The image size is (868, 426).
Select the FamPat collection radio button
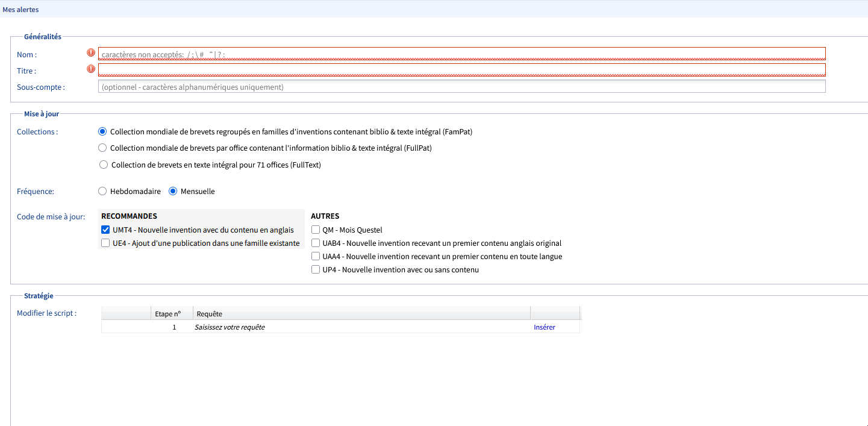[x=102, y=131]
